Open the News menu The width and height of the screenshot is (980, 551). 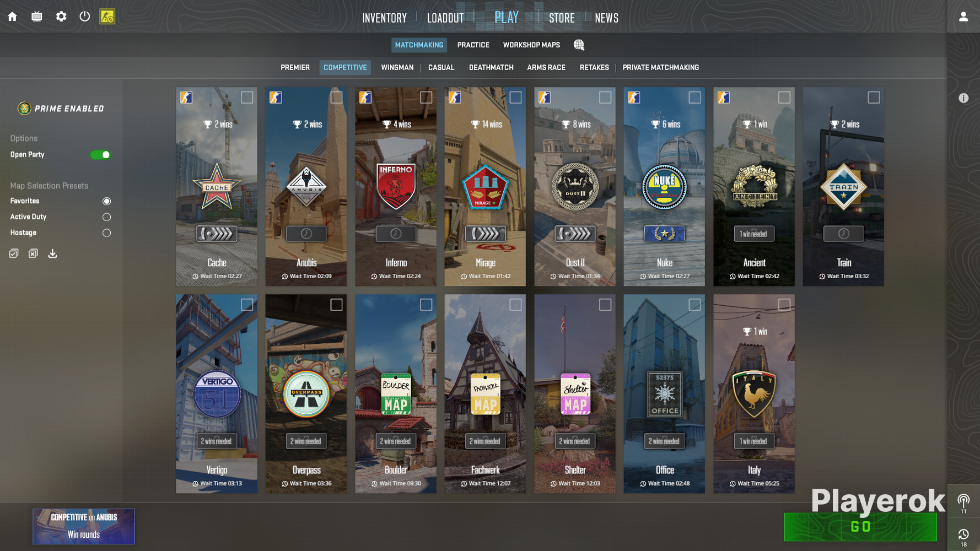pos(606,18)
